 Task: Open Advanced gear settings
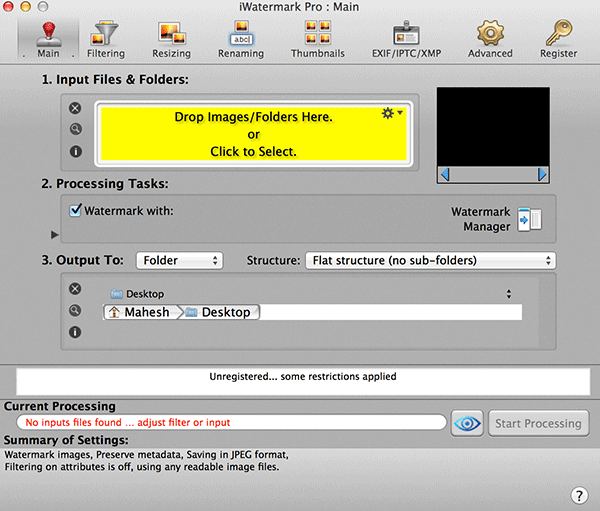tap(490, 39)
